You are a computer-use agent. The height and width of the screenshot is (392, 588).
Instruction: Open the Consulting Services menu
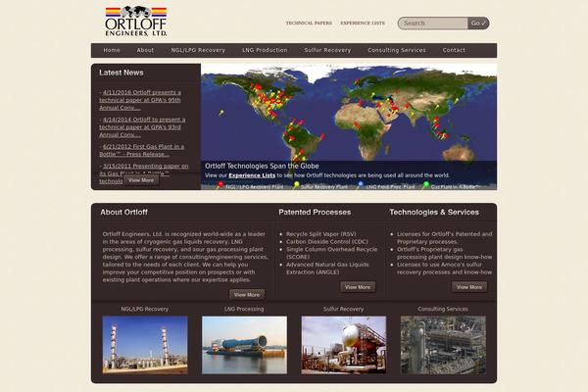(397, 50)
